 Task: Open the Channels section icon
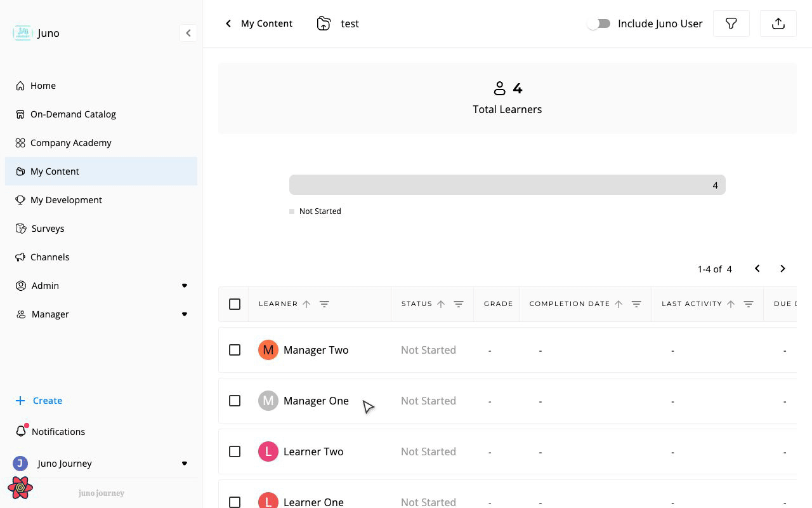(x=21, y=257)
